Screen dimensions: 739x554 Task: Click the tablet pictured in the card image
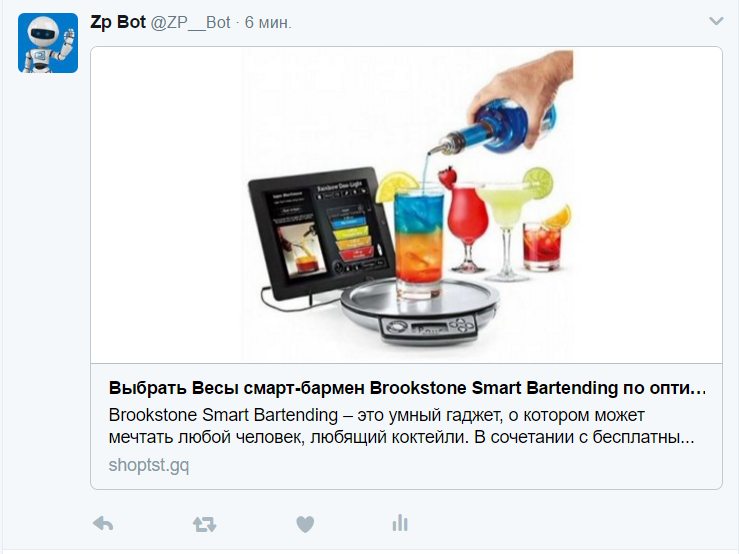(320, 232)
